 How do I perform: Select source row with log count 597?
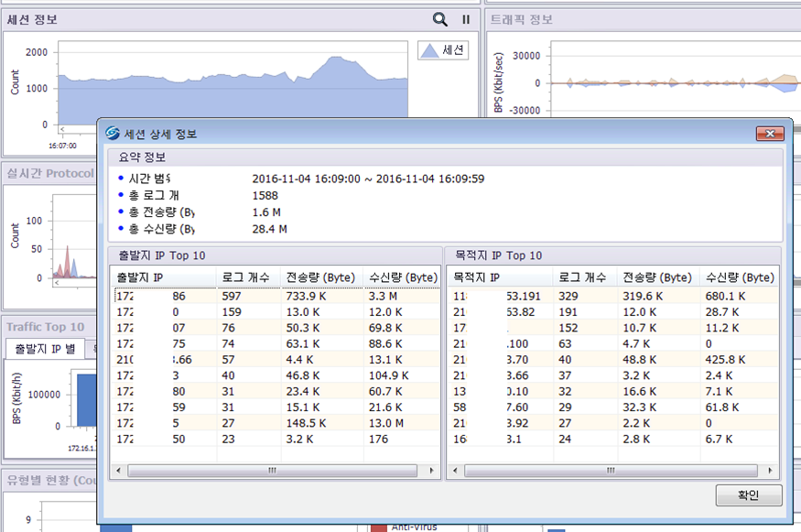pyautogui.click(x=276, y=296)
